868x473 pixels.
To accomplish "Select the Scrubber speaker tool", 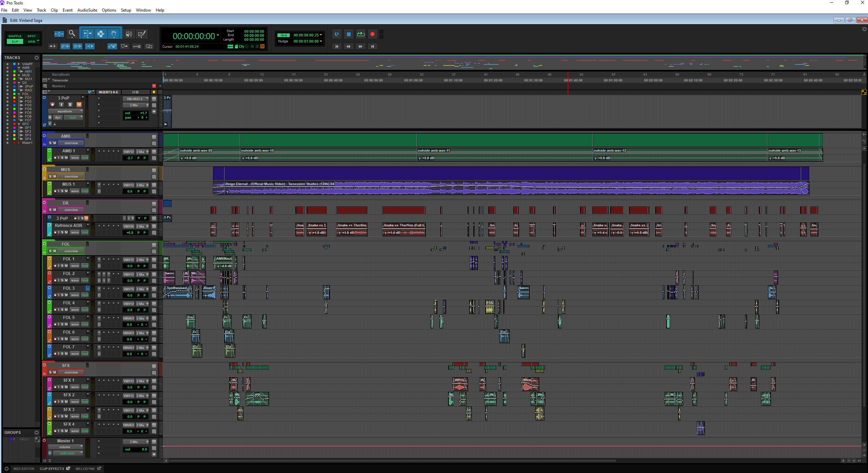I will (x=129, y=34).
